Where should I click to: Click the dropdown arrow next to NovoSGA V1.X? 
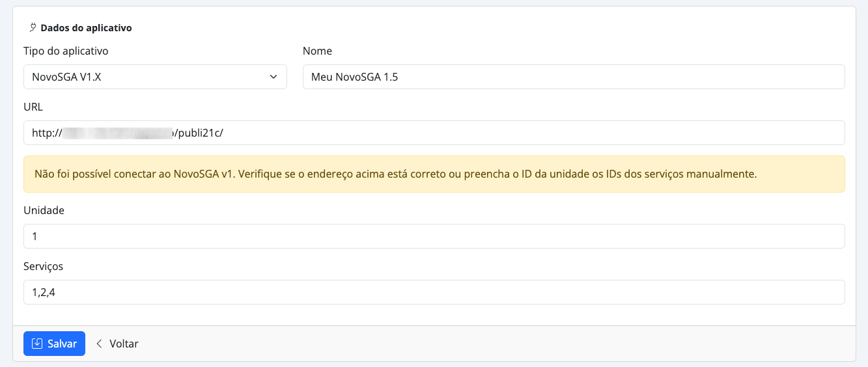273,77
